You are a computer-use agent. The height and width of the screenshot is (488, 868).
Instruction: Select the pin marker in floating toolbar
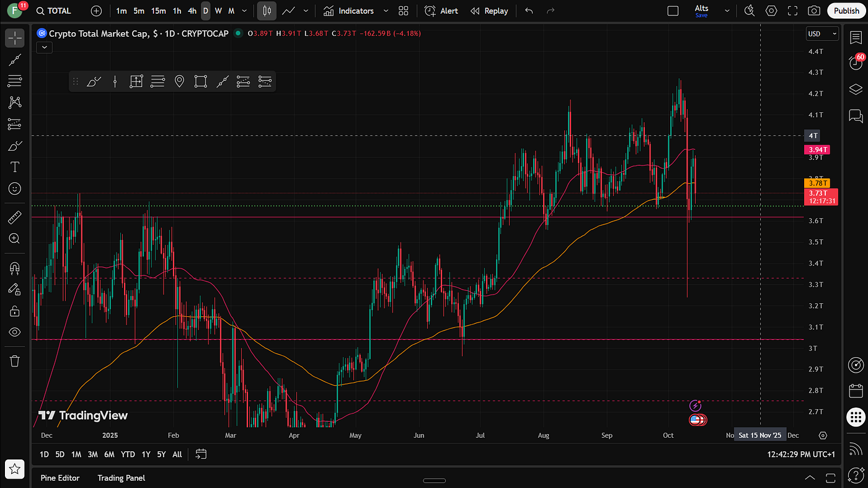[x=179, y=81]
